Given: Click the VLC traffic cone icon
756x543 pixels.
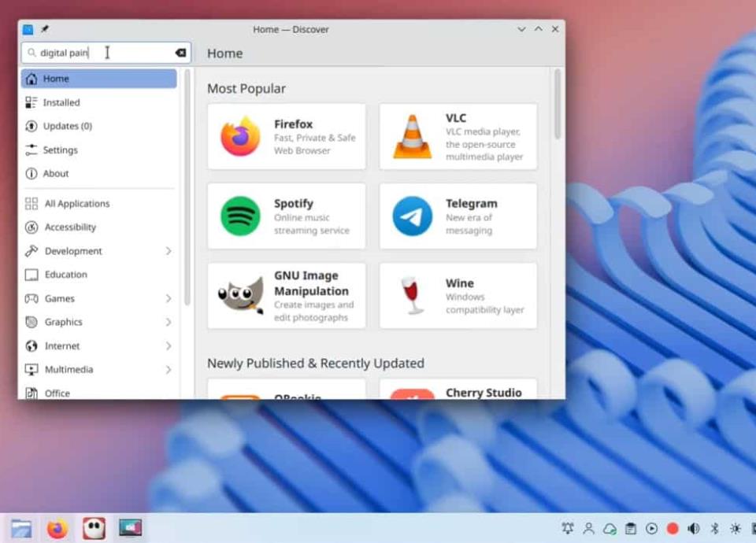Looking at the screenshot, I should click(412, 136).
